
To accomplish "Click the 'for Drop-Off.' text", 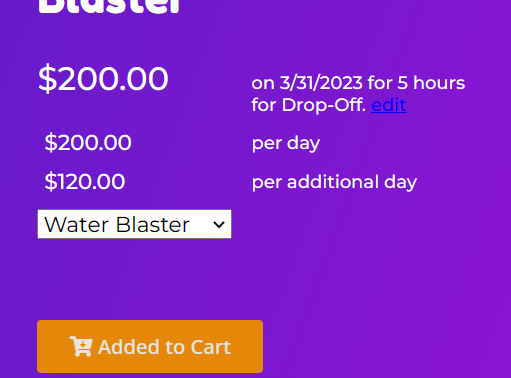I will (x=309, y=105).
